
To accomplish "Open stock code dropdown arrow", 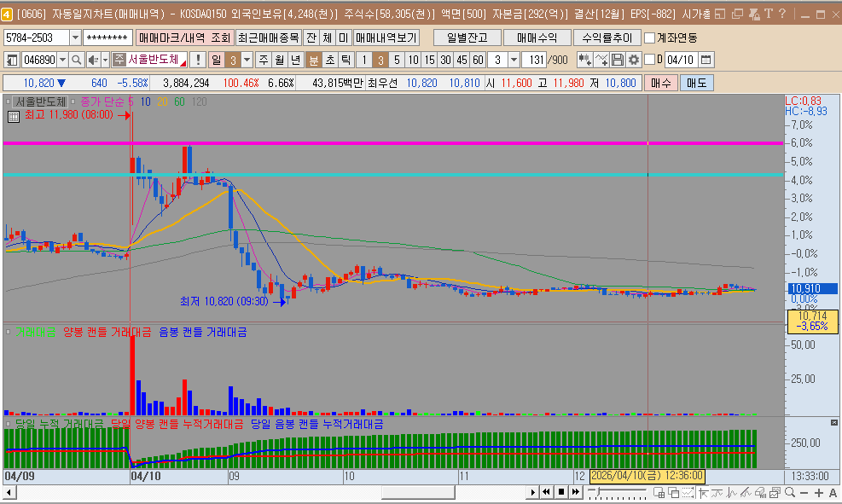I will tap(63, 60).
